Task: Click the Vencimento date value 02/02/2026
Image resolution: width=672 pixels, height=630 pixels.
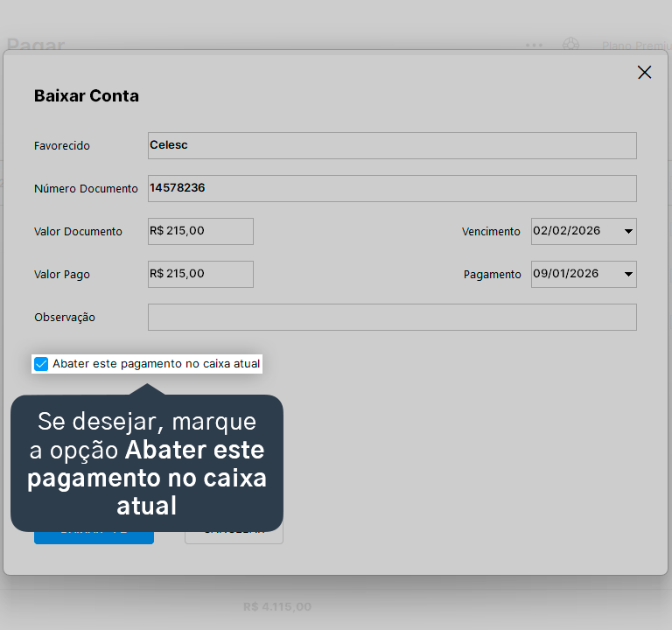Action: pyautogui.click(x=567, y=231)
